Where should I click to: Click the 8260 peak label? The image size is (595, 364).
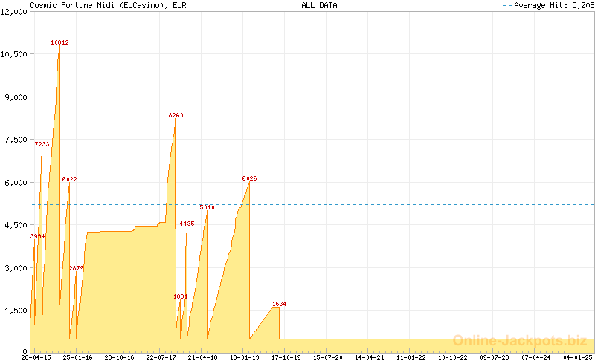(x=176, y=116)
